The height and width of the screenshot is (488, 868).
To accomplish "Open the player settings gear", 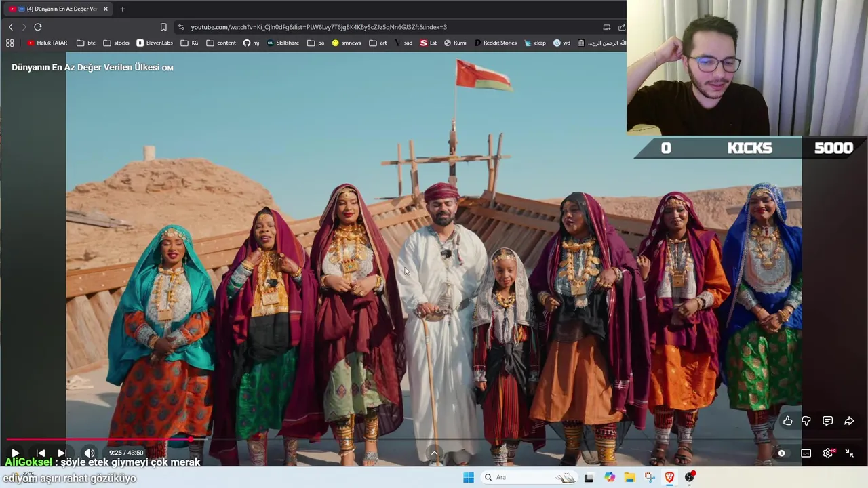I will [828, 453].
